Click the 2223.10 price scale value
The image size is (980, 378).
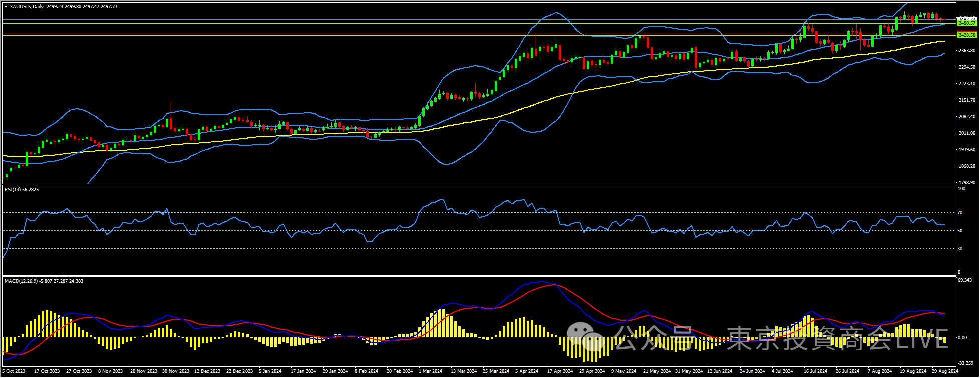[x=967, y=84]
